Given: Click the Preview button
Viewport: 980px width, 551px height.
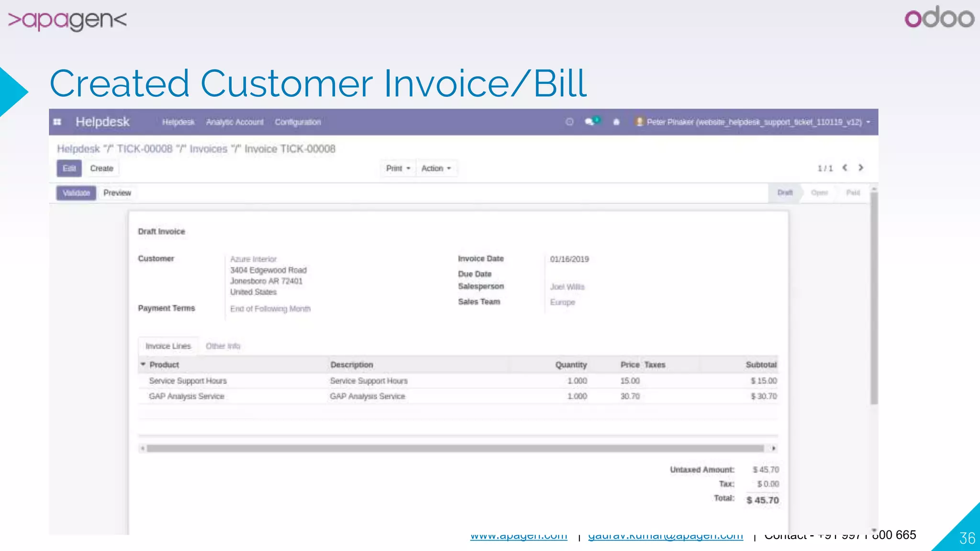Looking at the screenshot, I should tap(117, 193).
